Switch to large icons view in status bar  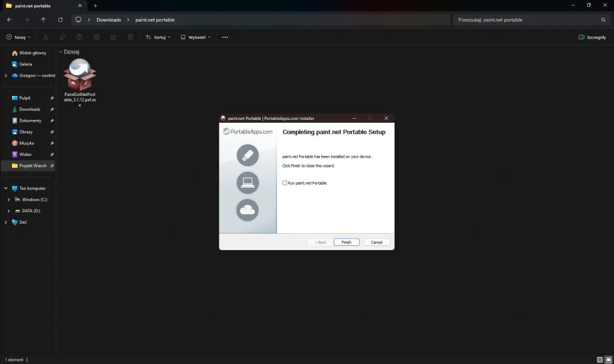tap(609, 360)
